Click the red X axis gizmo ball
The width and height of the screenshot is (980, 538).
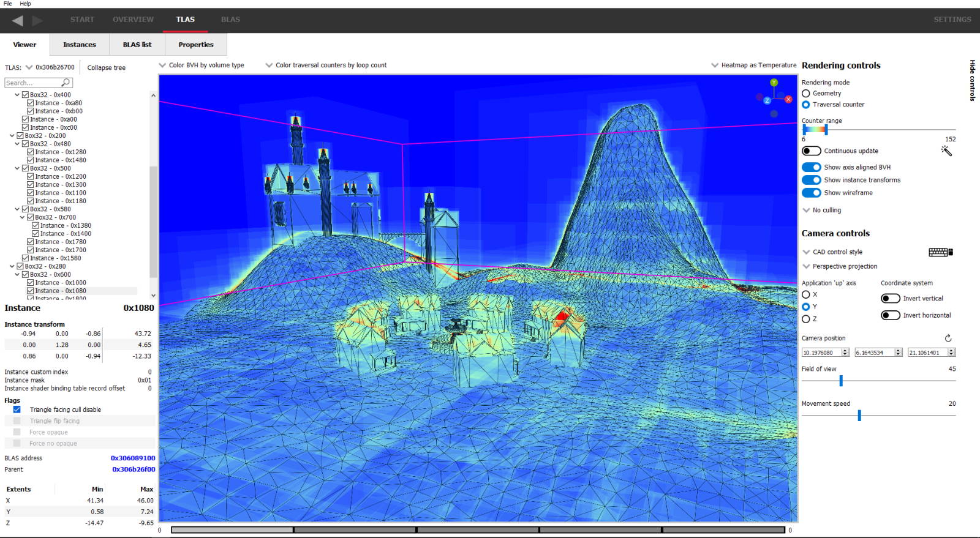(788, 99)
